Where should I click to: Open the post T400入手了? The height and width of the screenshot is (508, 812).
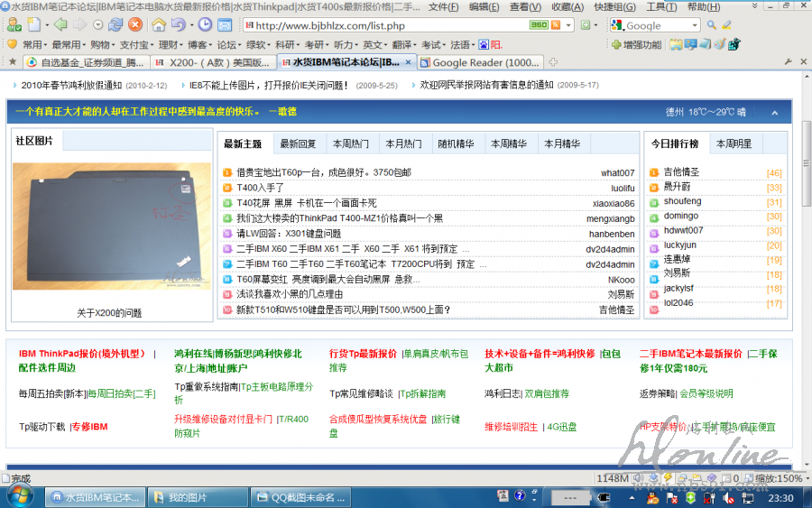(260, 188)
